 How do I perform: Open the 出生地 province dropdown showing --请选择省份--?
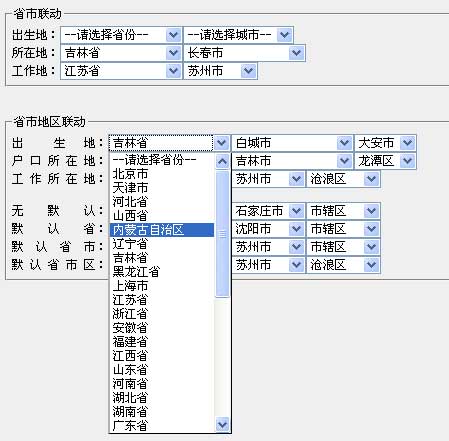pyautogui.click(x=121, y=35)
